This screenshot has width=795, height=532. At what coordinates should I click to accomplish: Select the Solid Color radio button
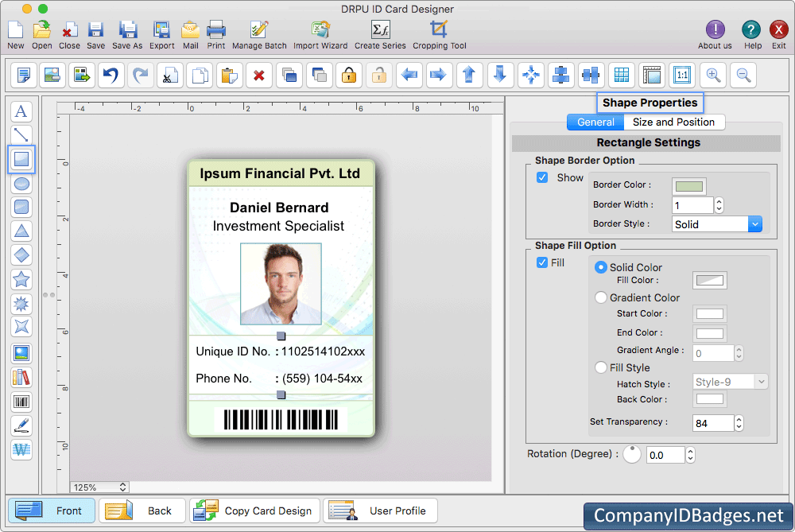(x=601, y=267)
